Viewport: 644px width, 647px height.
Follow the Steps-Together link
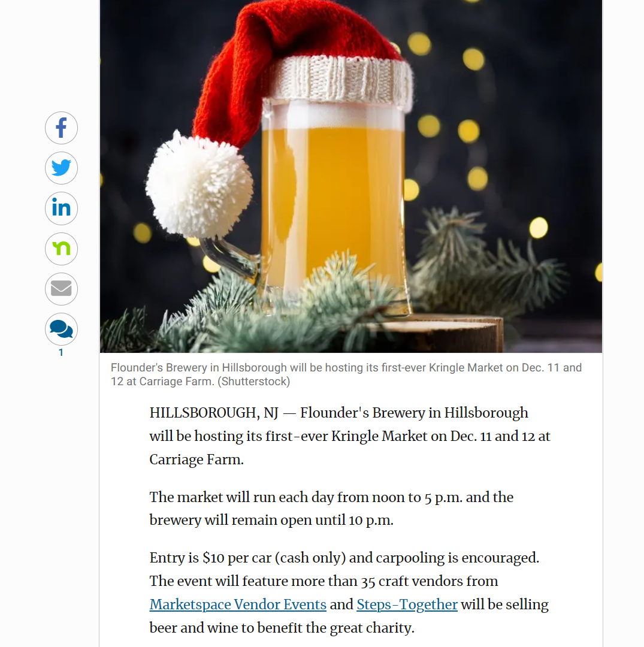(x=407, y=604)
